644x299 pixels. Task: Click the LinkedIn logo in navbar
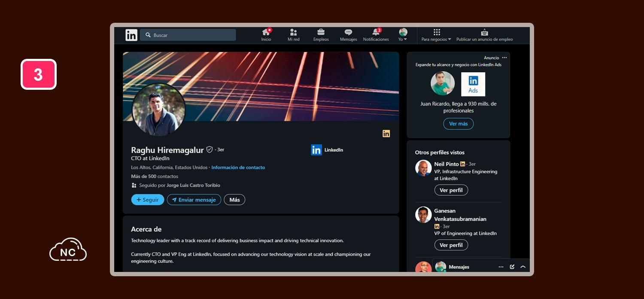131,35
